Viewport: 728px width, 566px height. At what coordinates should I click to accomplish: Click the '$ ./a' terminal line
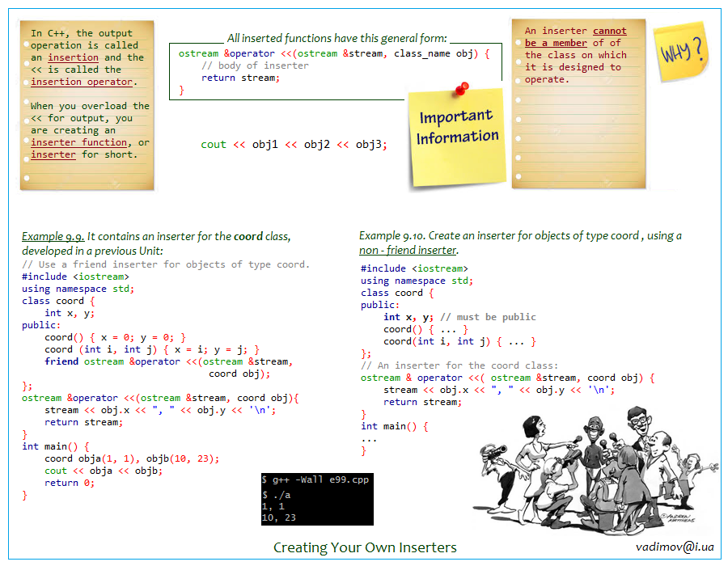click(x=277, y=495)
